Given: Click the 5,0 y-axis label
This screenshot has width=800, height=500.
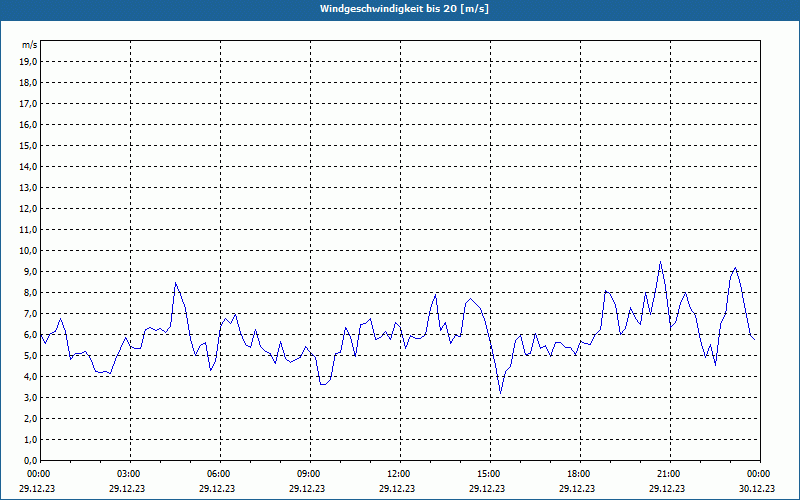Looking at the screenshot, I should pos(30,356).
